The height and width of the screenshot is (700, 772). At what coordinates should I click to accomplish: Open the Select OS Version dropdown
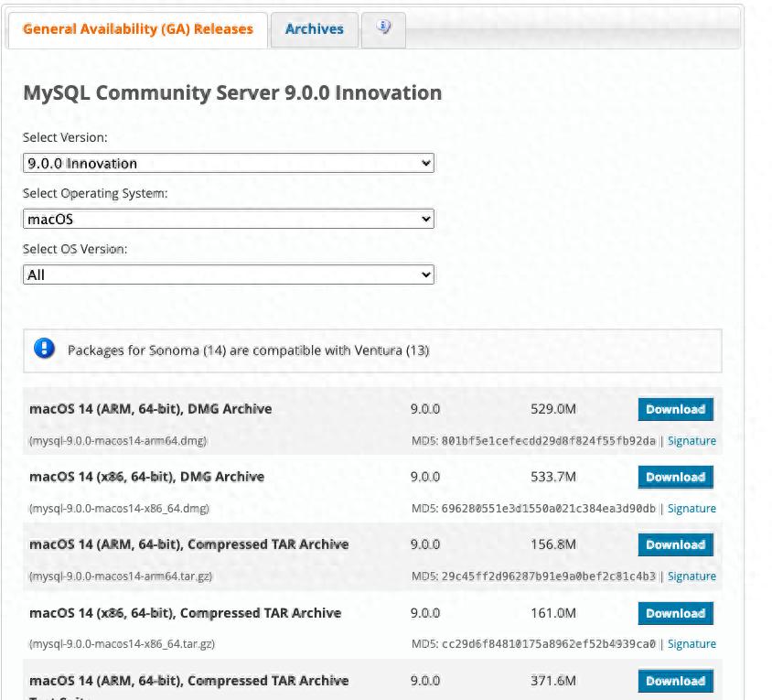pos(229,275)
